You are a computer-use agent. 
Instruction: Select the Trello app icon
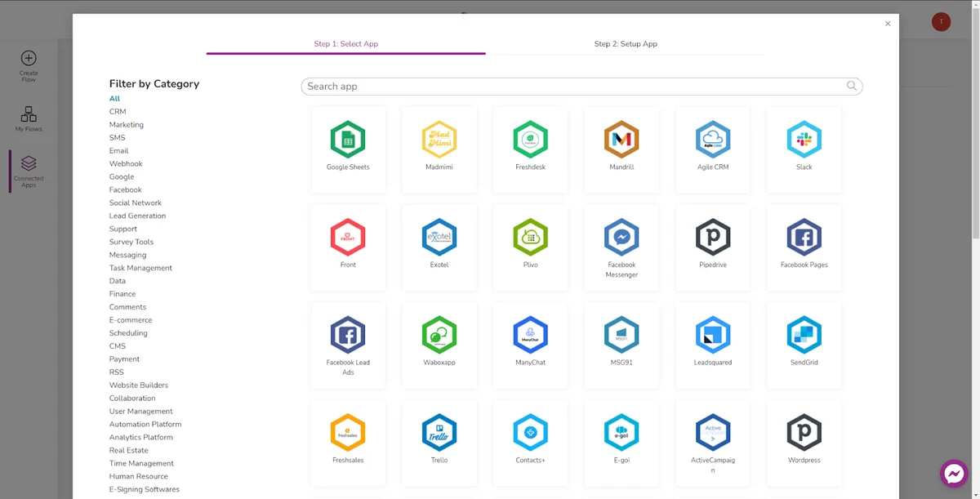[x=439, y=433]
